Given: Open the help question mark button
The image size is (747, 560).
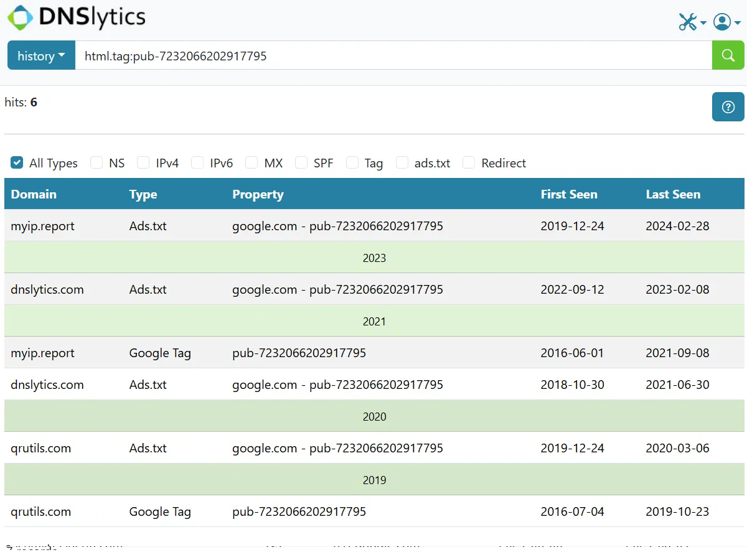Looking at the screenshot, I should pos(728,106).
